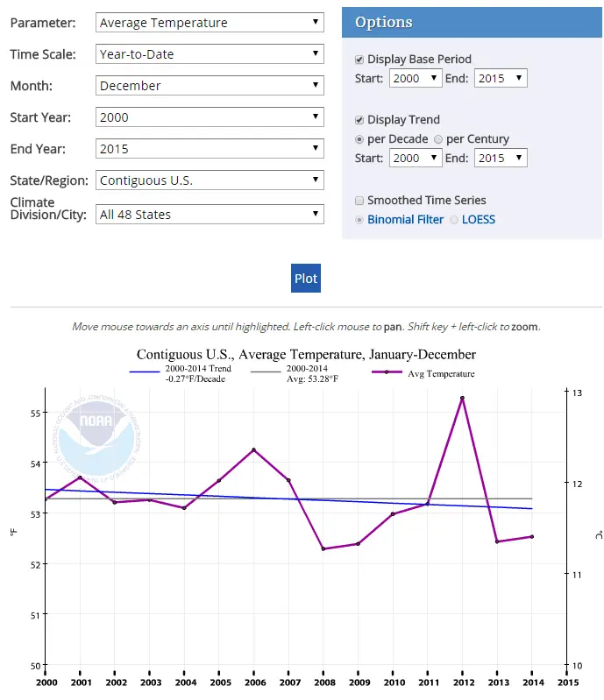Enable the Display Base Period checkbox

click(359, 60)
